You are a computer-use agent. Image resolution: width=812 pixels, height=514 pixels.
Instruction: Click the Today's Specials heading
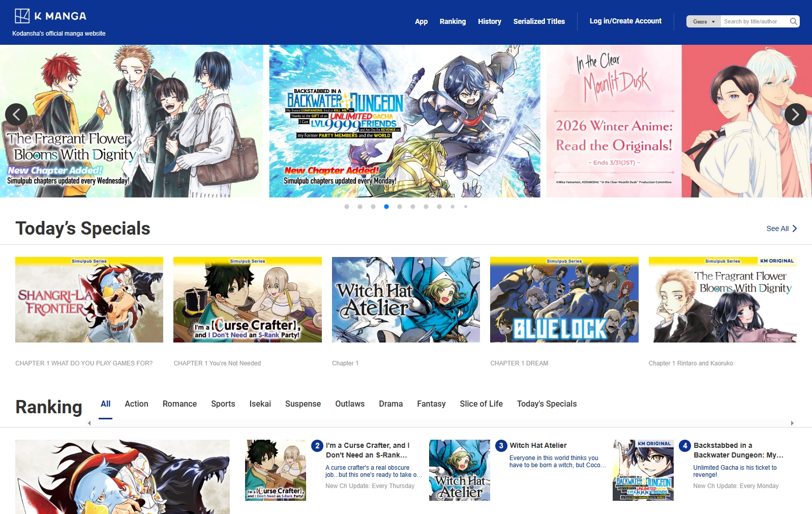pos(83,229)
